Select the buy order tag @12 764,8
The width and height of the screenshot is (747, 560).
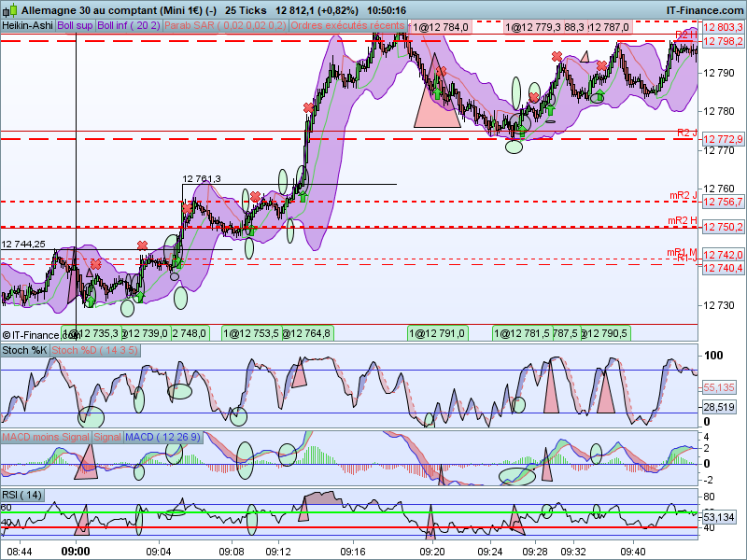tap(307, 333)
